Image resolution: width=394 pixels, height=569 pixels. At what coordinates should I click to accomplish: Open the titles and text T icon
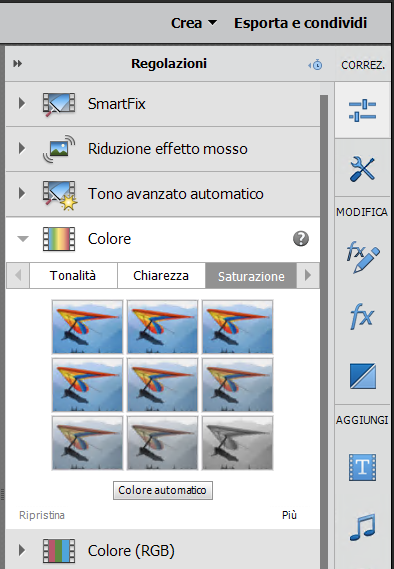[362, 467]
